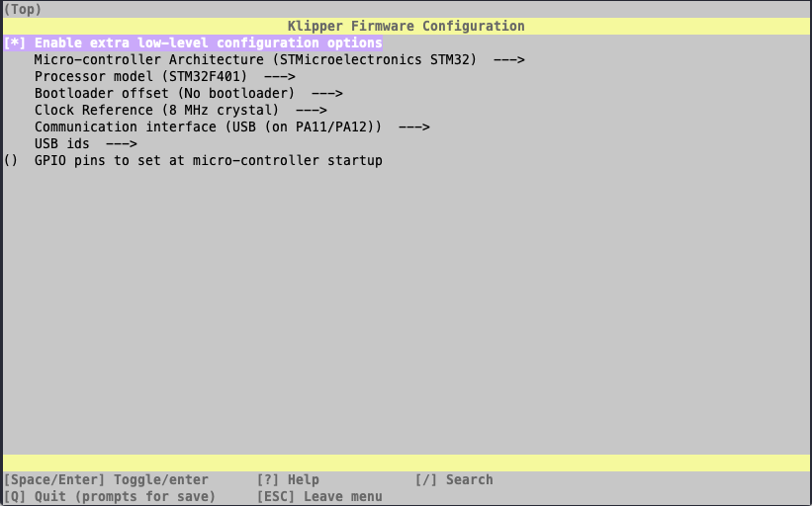Click the arrow next to USB ids

121,144
